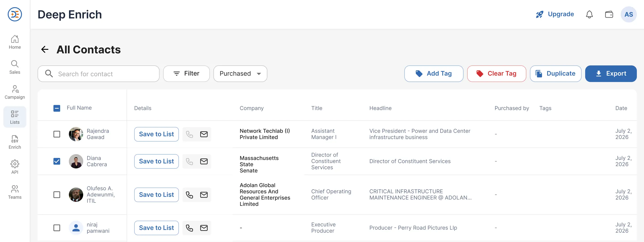Viewport: 644px width, 242px height.
Task: Click the phone icon for Diana Cabrera
Action: (x=189, y=161)
